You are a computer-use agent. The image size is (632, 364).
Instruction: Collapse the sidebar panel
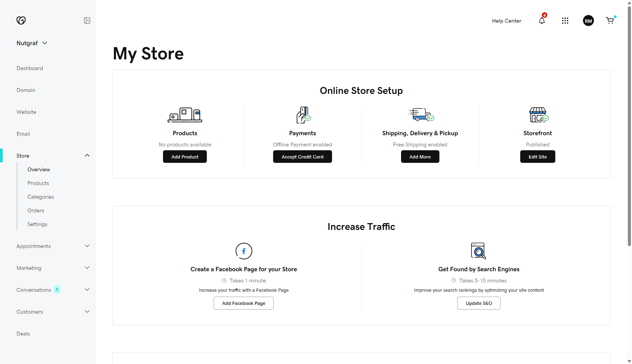tap(87, 20)
